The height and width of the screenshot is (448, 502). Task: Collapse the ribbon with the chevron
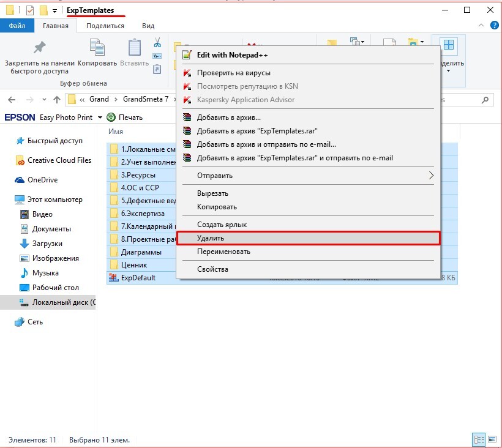(x=481, y=25)
